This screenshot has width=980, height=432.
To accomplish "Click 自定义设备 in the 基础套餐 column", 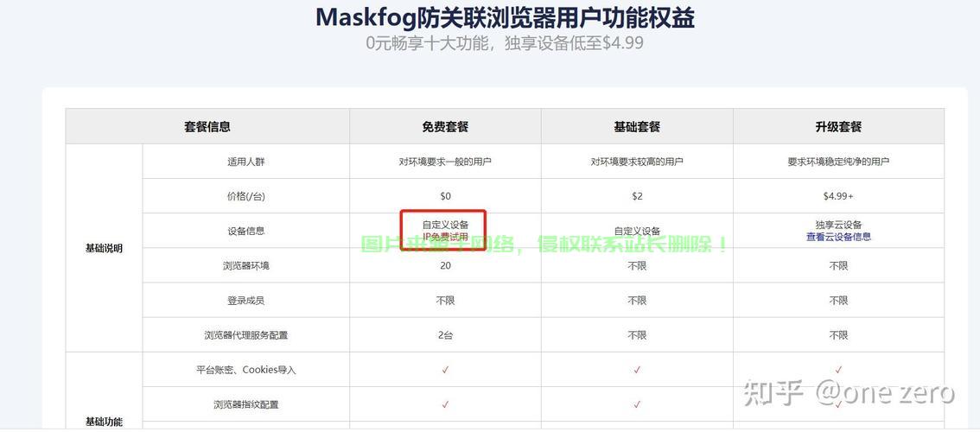I will coord(637,231).
